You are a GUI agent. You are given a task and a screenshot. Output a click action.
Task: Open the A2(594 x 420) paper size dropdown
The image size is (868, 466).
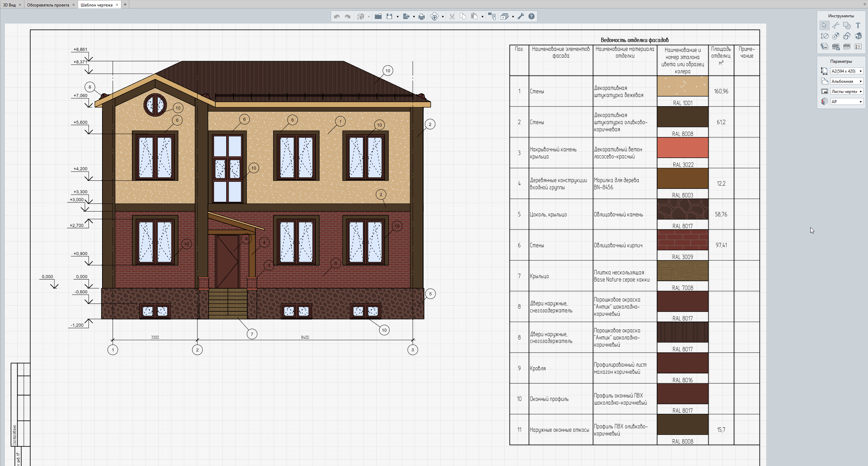point(846,71)
